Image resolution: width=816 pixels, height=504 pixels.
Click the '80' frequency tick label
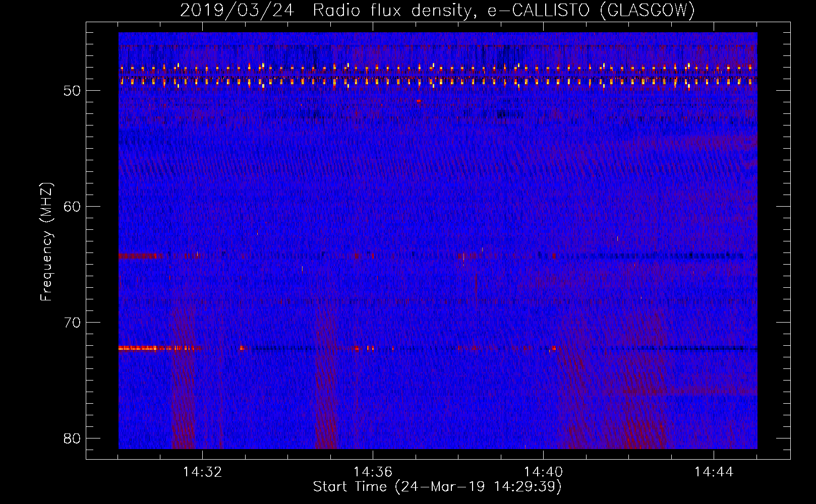[x=72, y=438]
